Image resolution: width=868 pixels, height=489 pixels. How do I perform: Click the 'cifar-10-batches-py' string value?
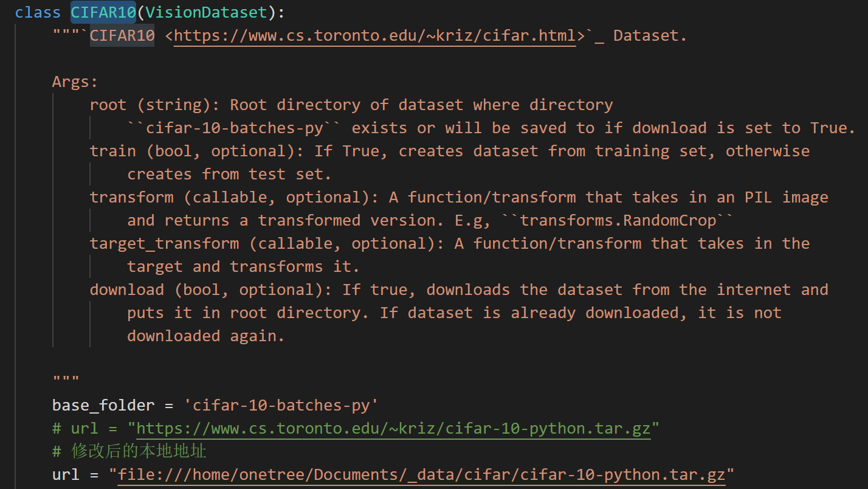click(281, 406)
